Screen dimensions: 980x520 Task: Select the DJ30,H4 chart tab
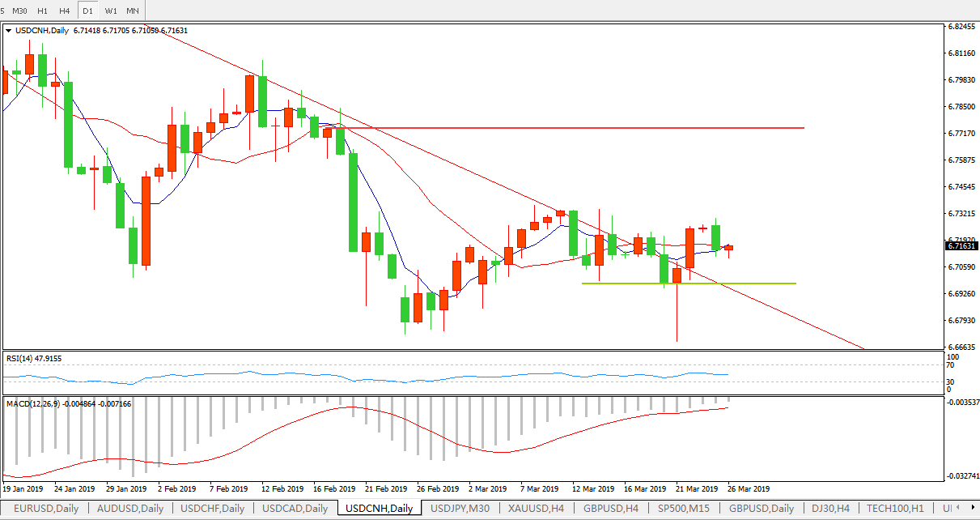click(x=831, y=509)
